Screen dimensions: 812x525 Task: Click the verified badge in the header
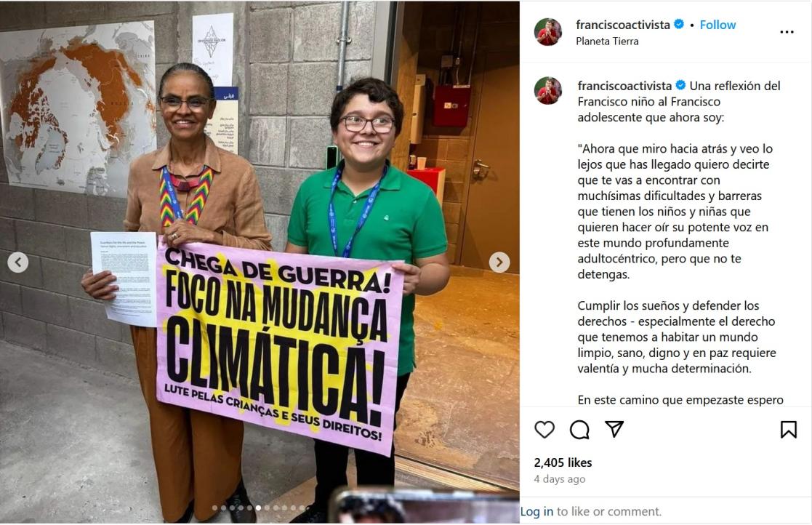[679, 24]
